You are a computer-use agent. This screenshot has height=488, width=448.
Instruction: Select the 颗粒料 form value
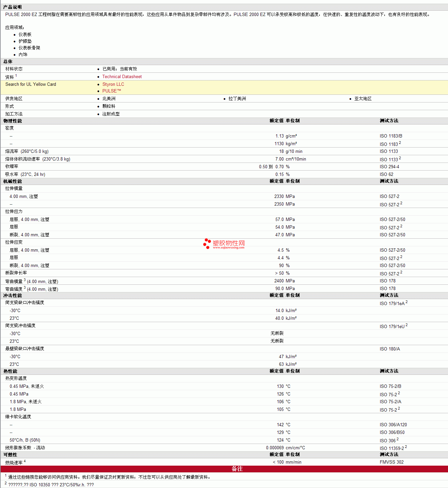[109, 106]
